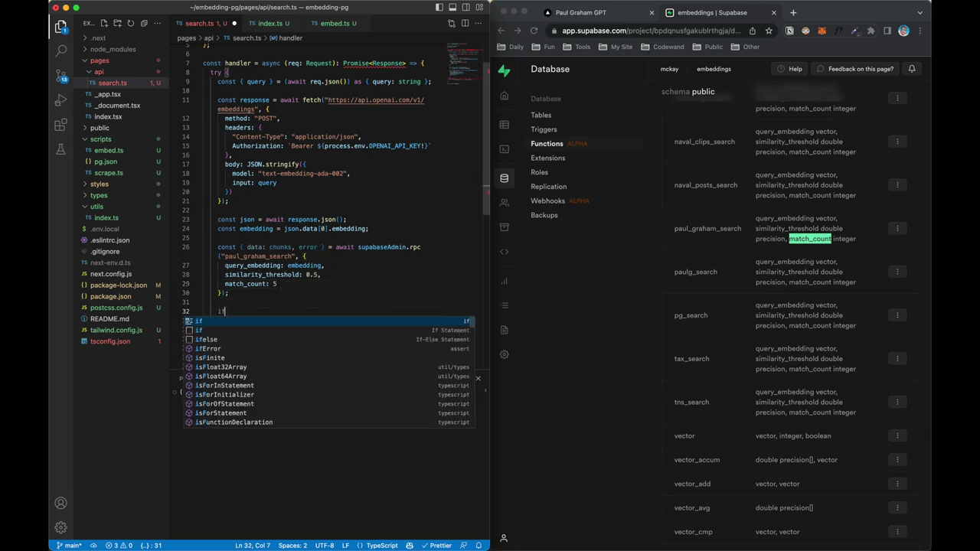Open Run and Debug view
Screen dimensions: 980x551
coord(61,100)
